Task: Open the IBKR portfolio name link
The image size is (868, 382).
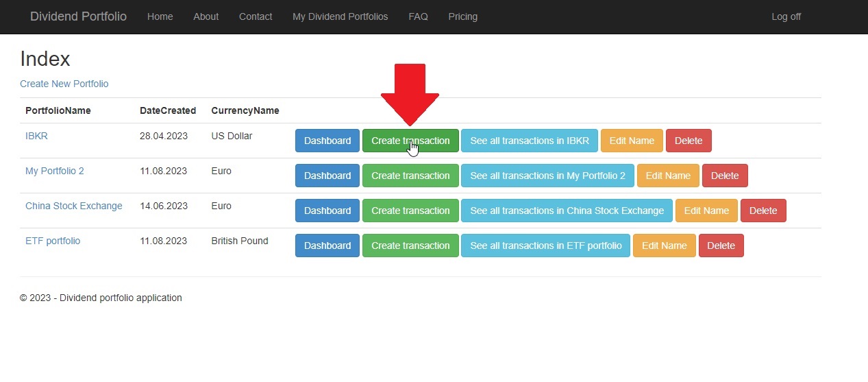Action: 36,136
